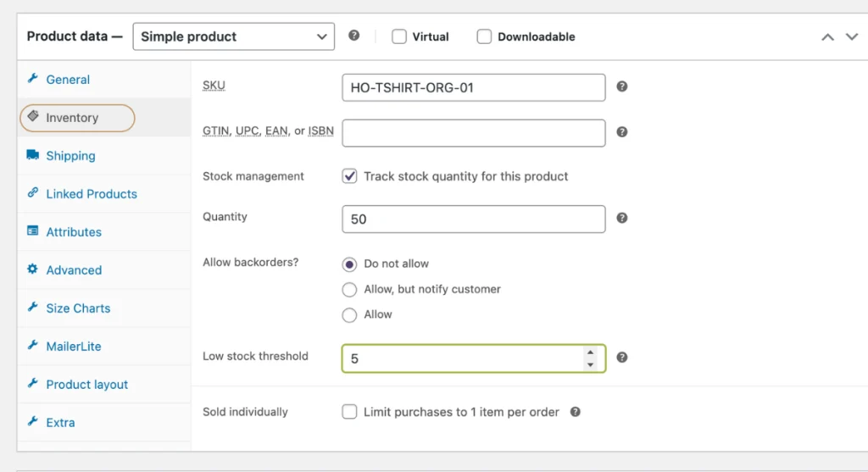This screenshot has width=868, height=472.
Task: Open the Simple product type dropdown
Action: (x=234, y=36)
